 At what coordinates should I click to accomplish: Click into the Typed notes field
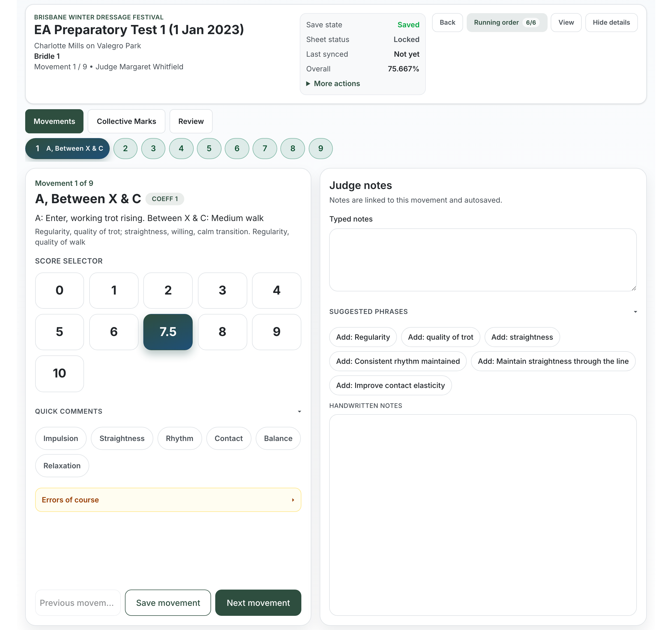coord(483,260)
